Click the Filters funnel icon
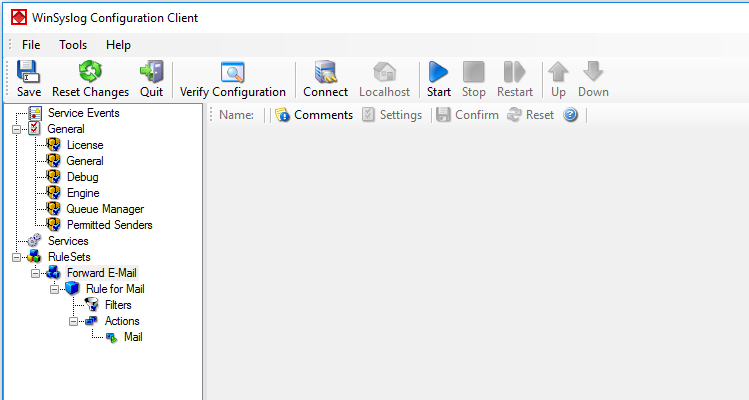This screenshot has height=400, width=749. 91,304
